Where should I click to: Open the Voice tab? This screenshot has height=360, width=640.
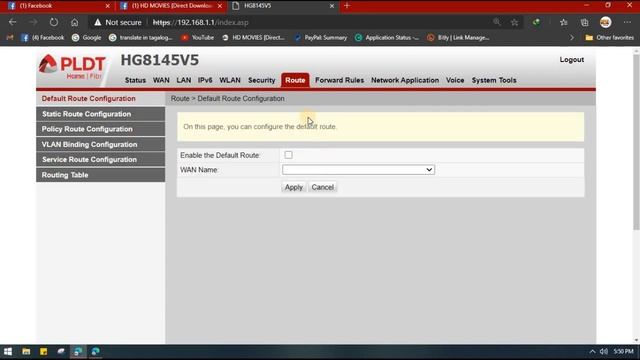(x=455, y=80)
